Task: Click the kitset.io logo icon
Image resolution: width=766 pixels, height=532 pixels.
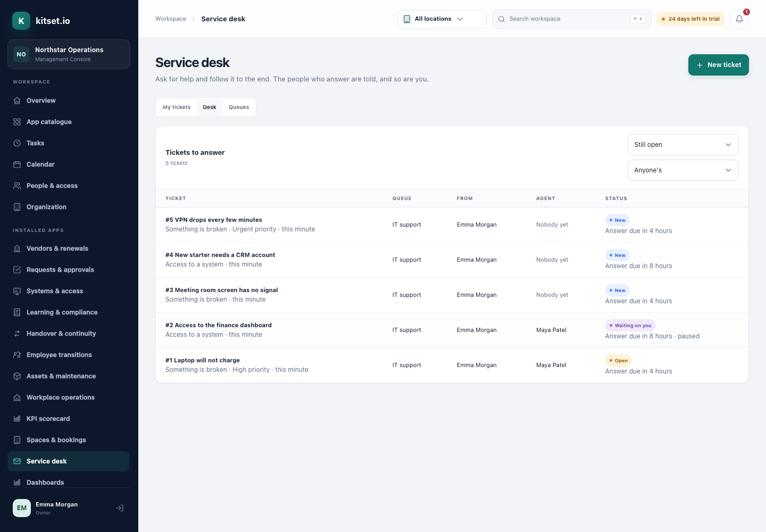Action: coord(21,21)
